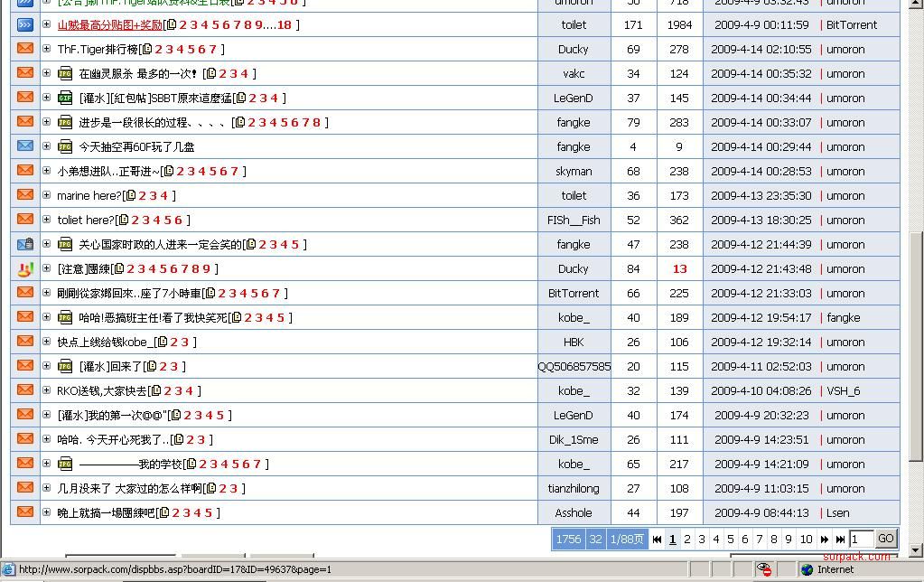The height and width of the screenshot is (582, 924).
Task: Click the poll icon beside '[注意]團練' thread
Action: [25, 268]
